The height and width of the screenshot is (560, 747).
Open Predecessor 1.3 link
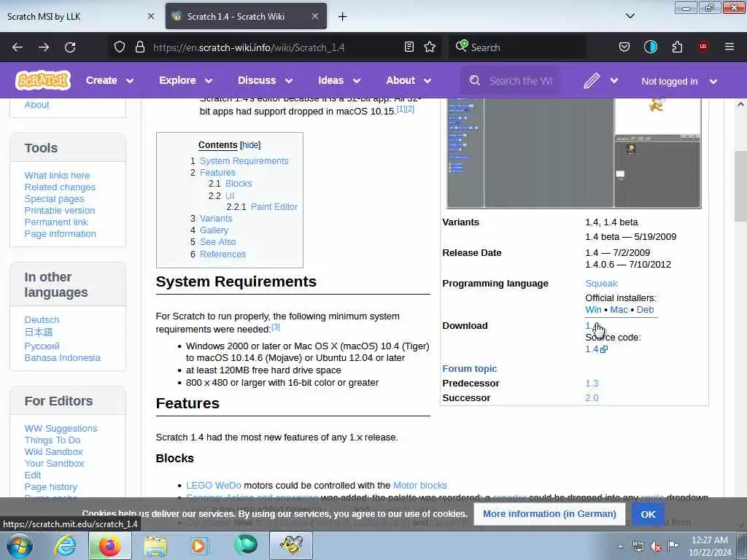592,384
